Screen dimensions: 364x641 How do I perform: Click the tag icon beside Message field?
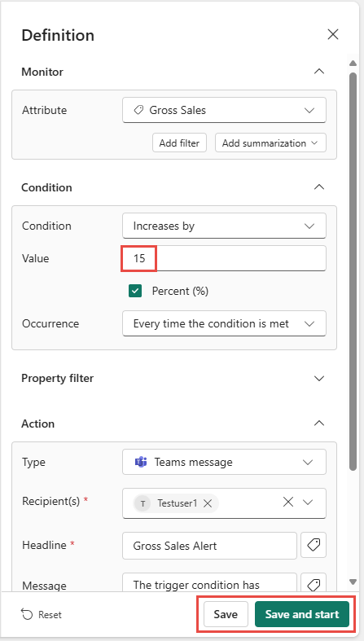pyautogui.click(x=314, y=585)
